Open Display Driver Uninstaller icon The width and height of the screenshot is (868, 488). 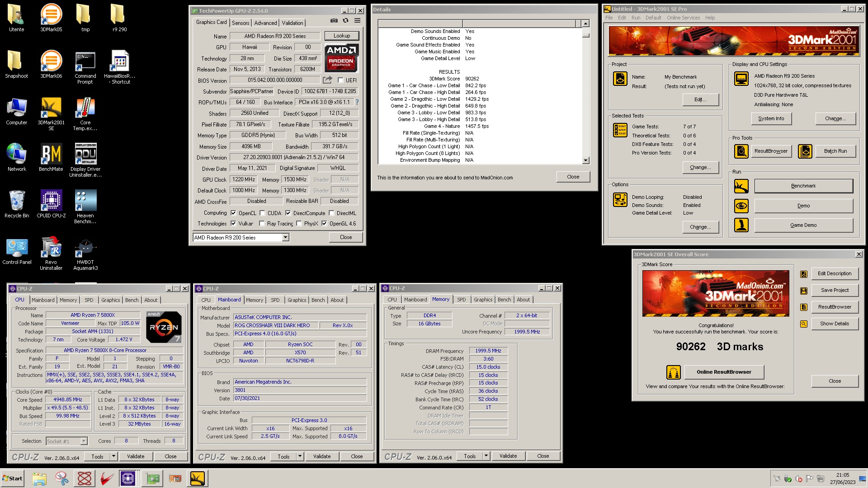coord(85,160)
